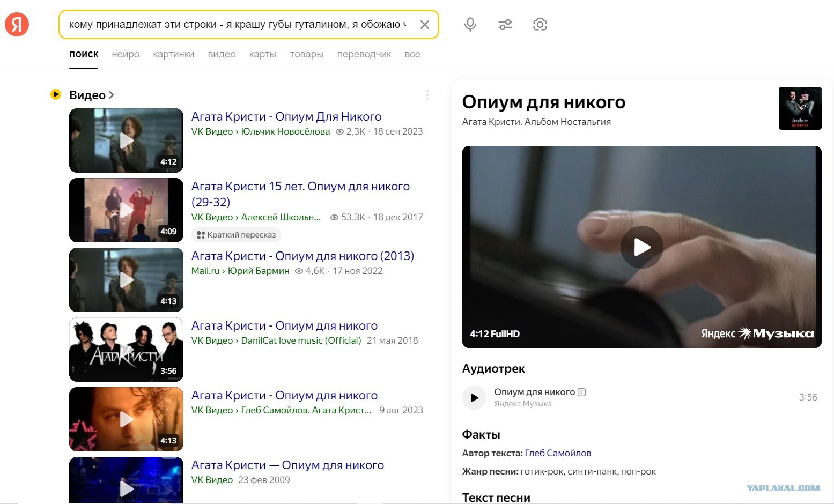Click the genre text готик-рок, синти-панк, поп-рок
The height and width of the screenshot is (504, 834).
click(588, 472)
